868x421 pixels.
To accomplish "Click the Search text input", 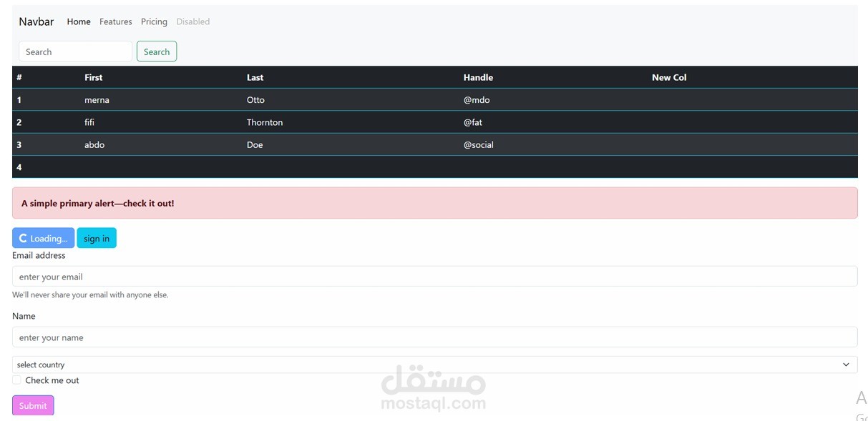I will pyautogui.click(x=75, y=51).
